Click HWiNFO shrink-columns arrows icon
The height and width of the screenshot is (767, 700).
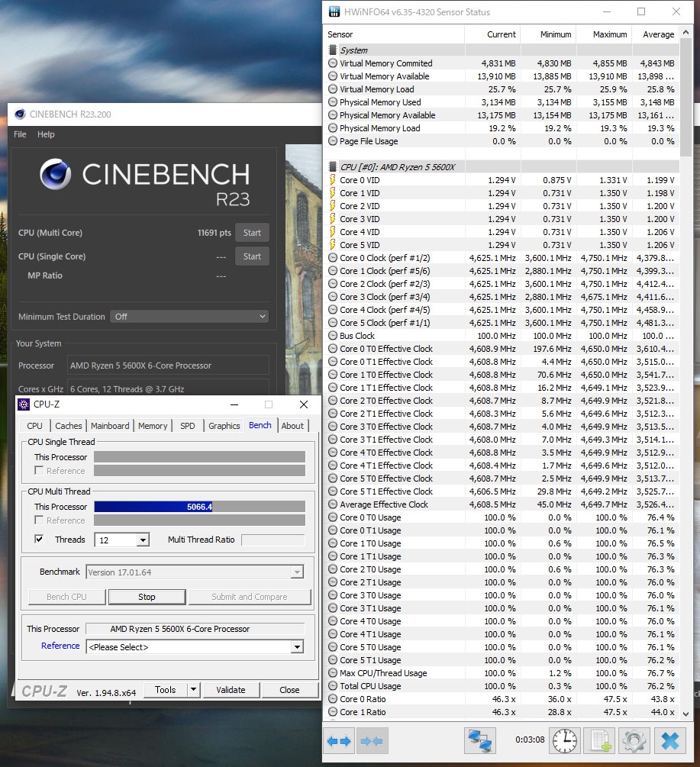coord(373,741)
